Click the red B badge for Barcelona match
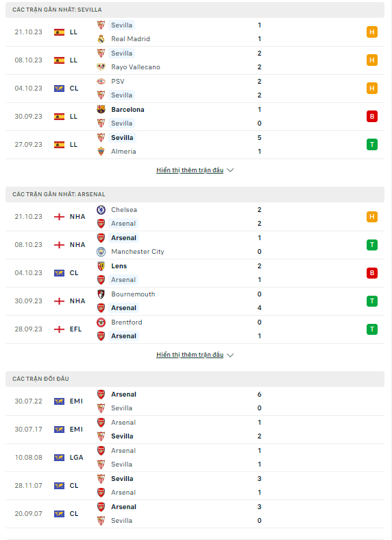 [371, 117]
